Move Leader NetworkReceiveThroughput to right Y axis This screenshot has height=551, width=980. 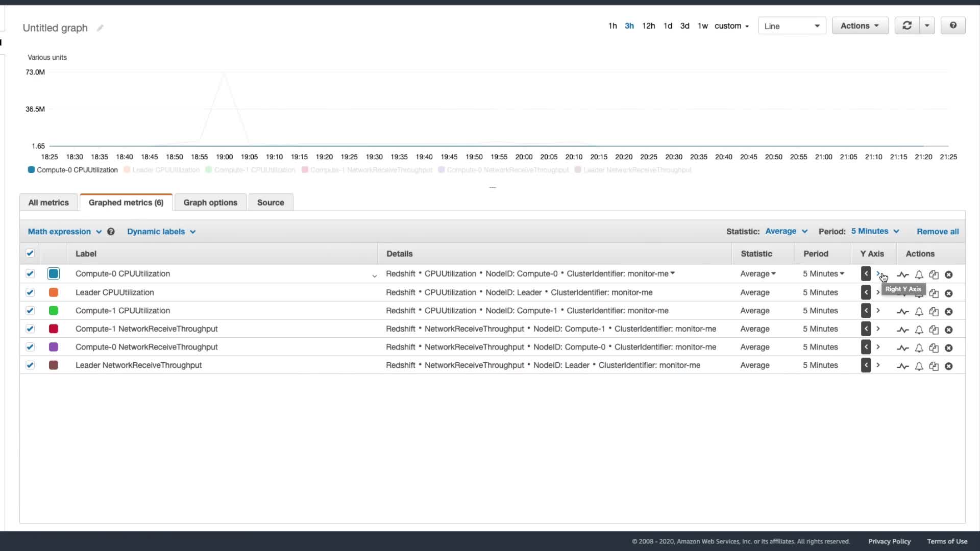point(878,365)
